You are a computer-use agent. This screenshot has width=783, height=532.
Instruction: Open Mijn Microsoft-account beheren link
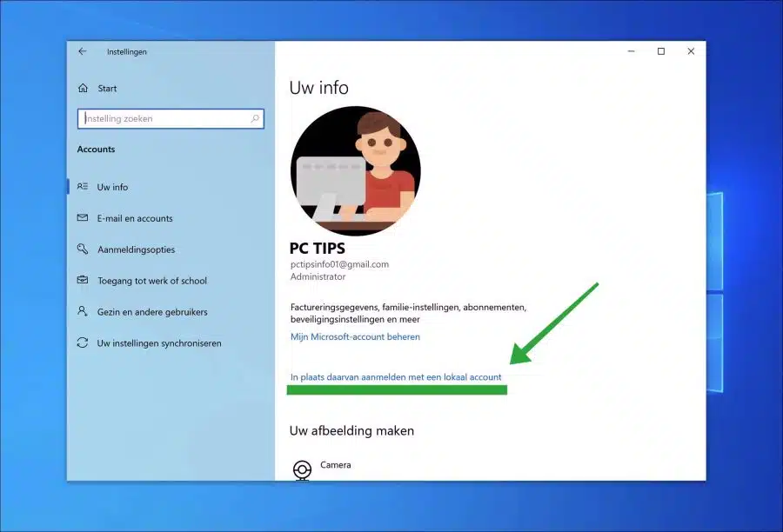[355, 337]
